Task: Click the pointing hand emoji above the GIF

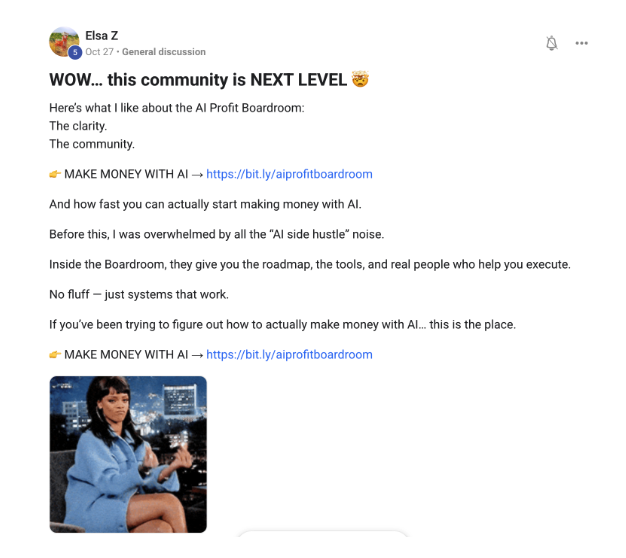Action: pos(55,354)
